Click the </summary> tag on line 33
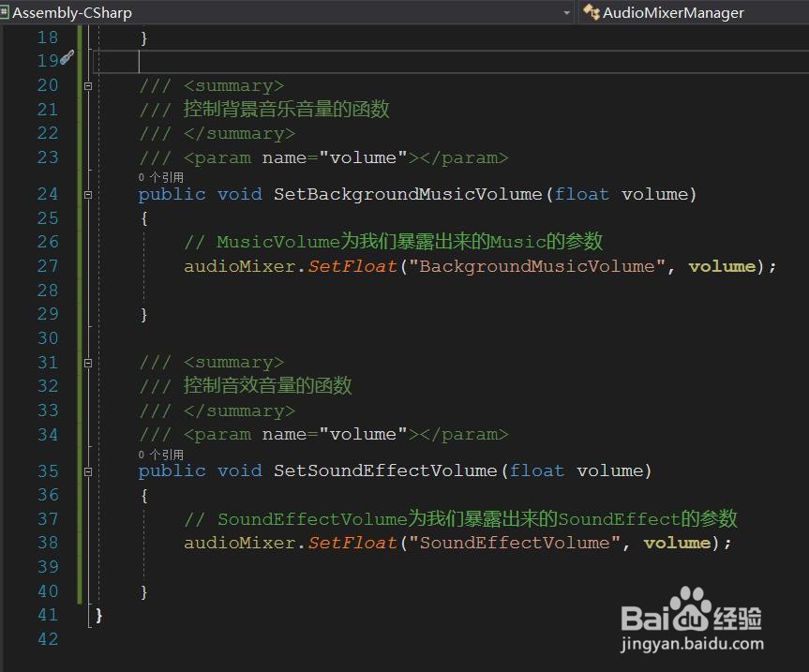 239,411
